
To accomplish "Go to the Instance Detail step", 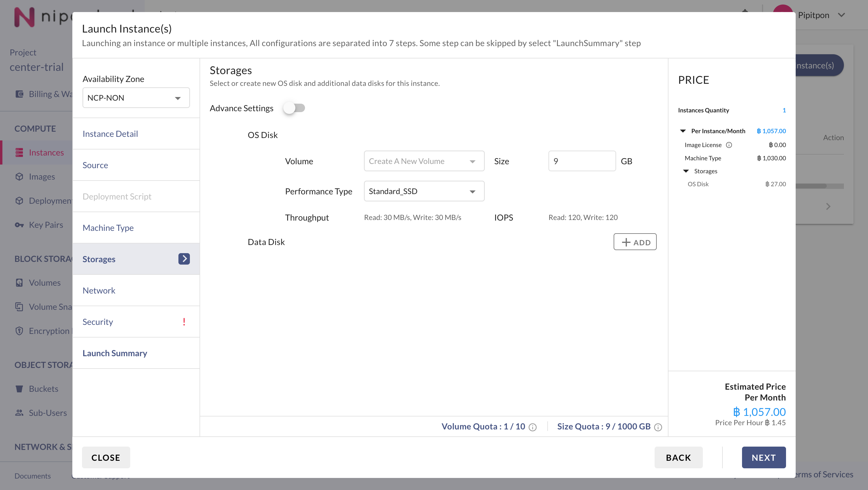I will tap(136, 134).
